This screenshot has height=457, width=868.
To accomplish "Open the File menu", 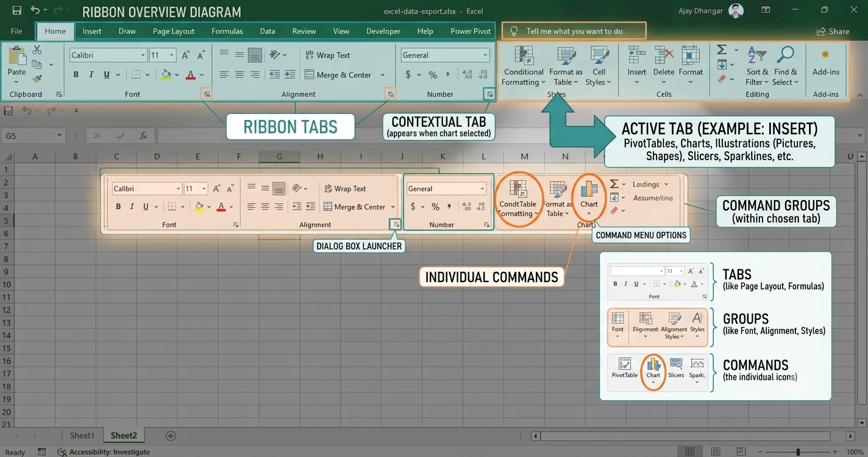I will click(16, 31).
